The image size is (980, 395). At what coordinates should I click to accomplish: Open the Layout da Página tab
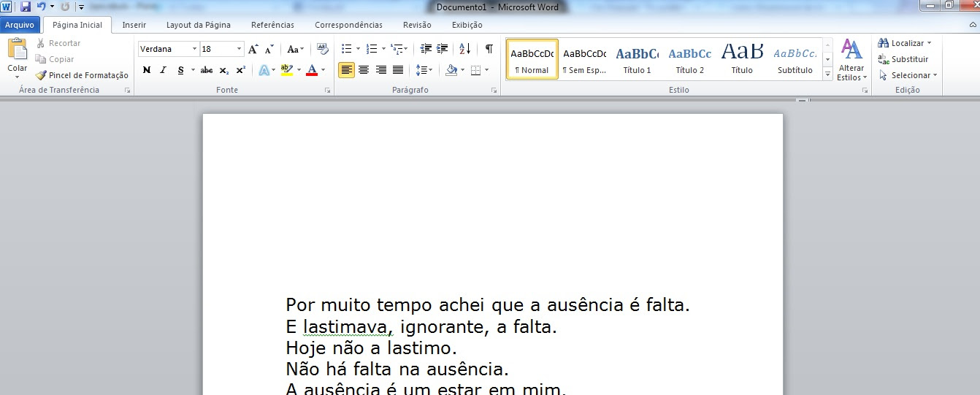199,25
